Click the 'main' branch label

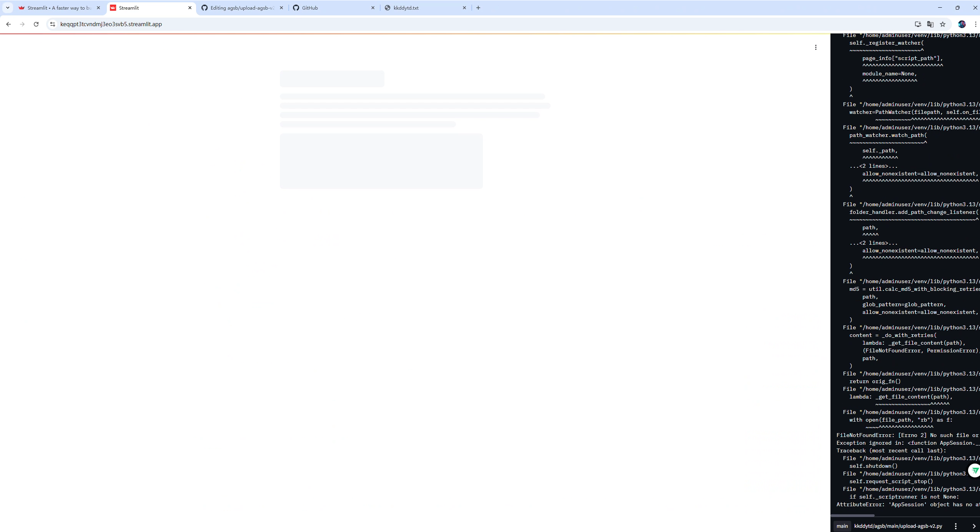click(x=842, y=526)
